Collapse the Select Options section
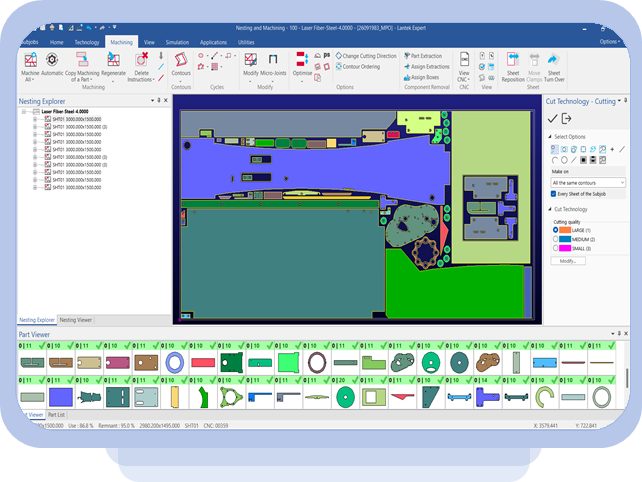The image size is (642, 482). coord(550,137)
